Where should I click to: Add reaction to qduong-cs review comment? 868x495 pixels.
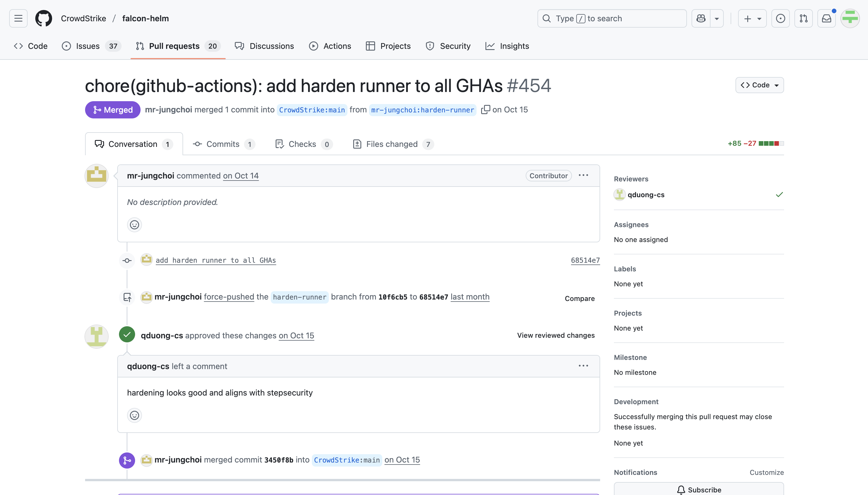tap(134, 415)
